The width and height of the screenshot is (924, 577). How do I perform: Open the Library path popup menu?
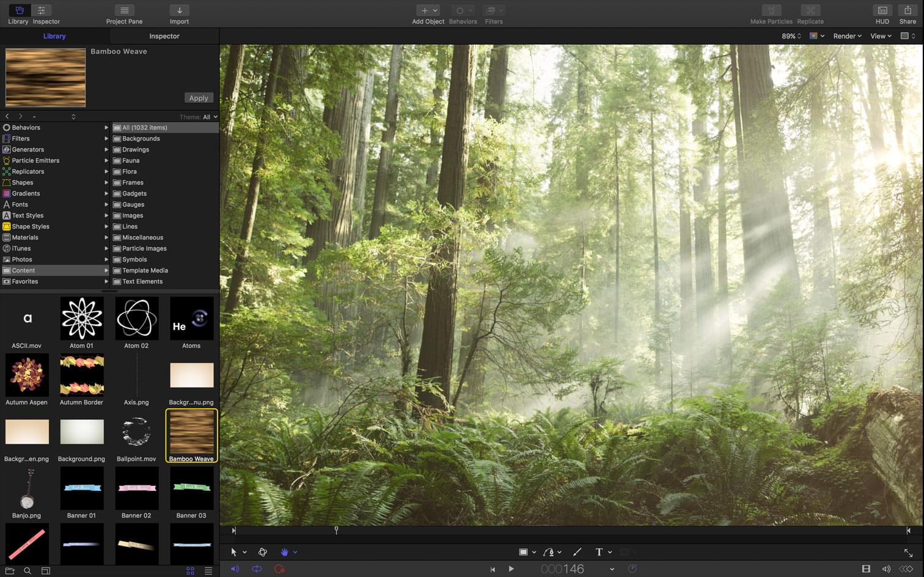(54, 117)
